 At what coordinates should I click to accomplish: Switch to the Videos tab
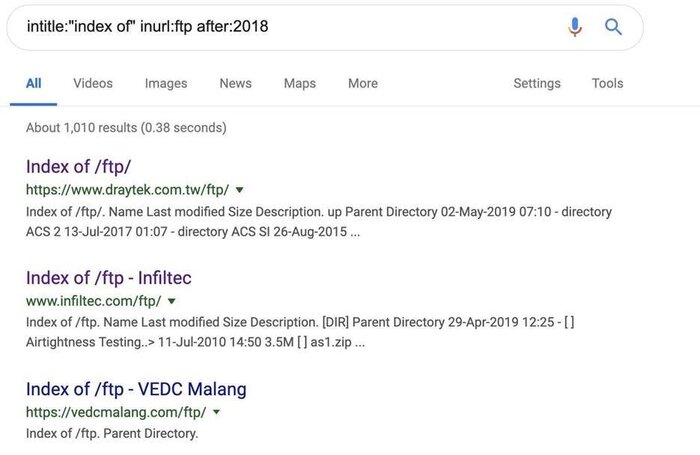pyautogui.click(x=93, y=84)
